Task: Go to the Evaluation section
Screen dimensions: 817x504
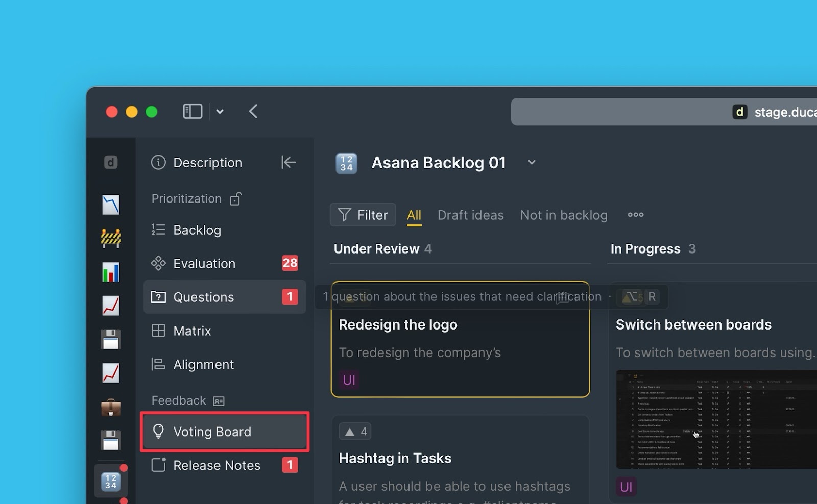Action: click(x=204, y=263)
